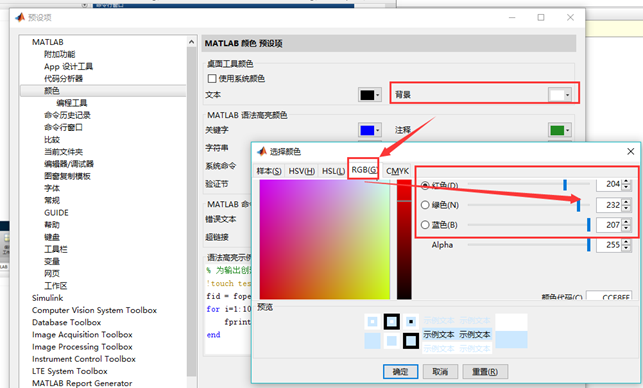The image size is (643, 388).
Task: Click inside the color gradient picker square
Action: tap(324, 240)
